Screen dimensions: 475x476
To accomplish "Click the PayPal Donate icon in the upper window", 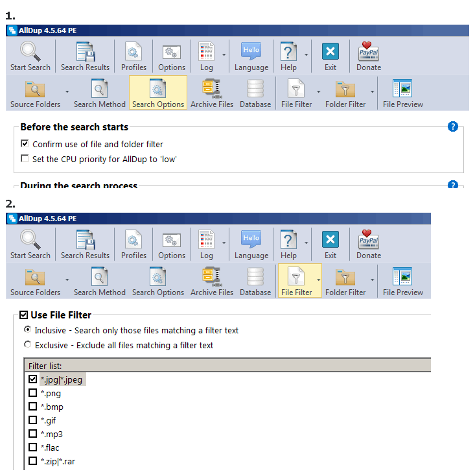I will [369, 56].
